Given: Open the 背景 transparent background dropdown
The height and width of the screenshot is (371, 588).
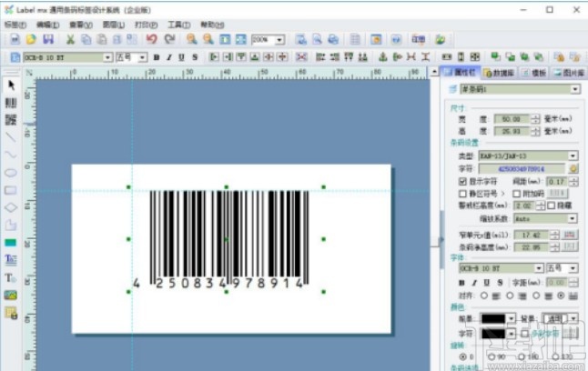Looking at the screenshot, I should click(573, 318).
